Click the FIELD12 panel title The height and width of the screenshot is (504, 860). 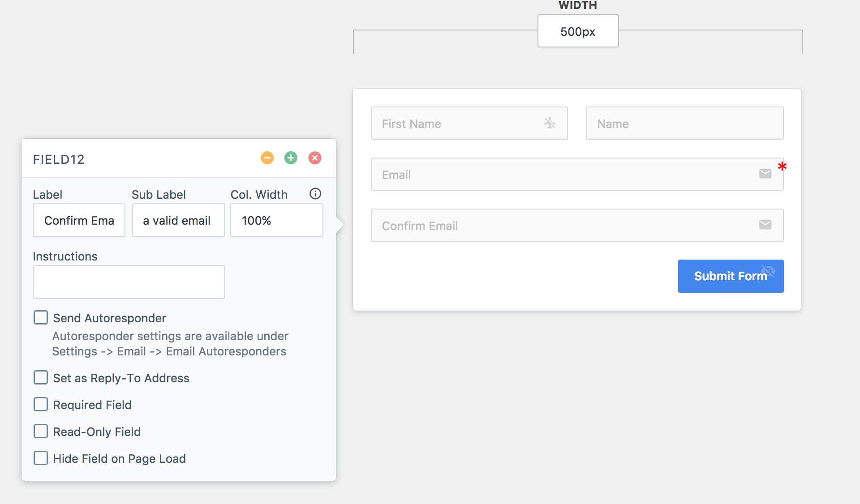click(59, 159)
